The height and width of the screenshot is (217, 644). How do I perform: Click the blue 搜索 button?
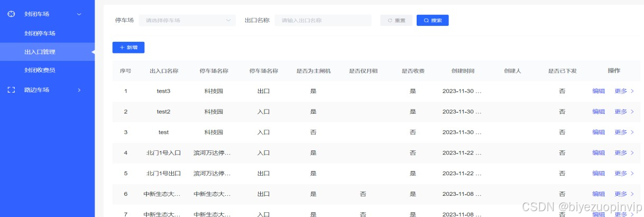[x=433, y=20]
